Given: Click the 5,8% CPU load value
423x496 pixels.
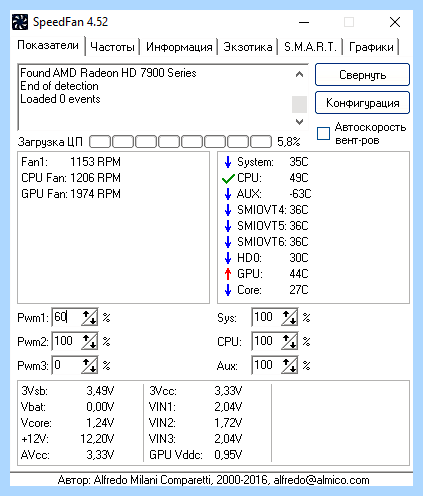Looking at the screenshot, I should pos(289,142).
